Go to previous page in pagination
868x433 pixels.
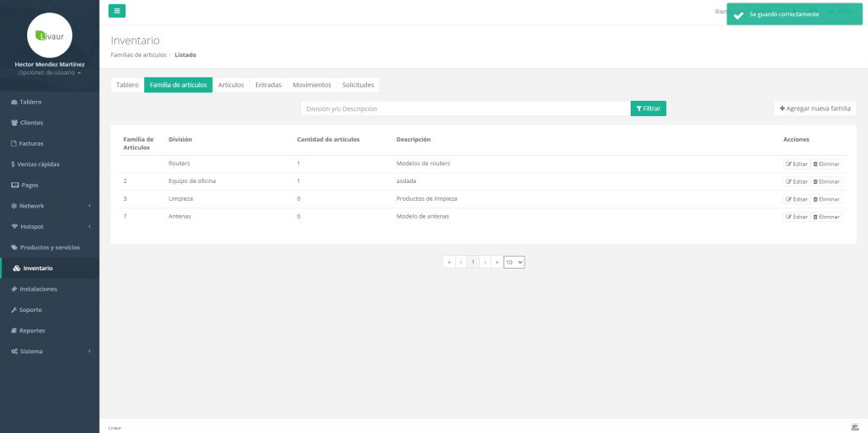460,262
